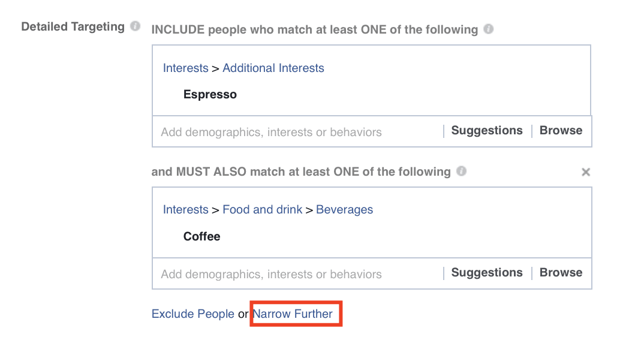Viewport: 644px width, 337px height.
Task: Click the Detailed Targeting label
Action: pyautogui.click(x=73, y=27)
